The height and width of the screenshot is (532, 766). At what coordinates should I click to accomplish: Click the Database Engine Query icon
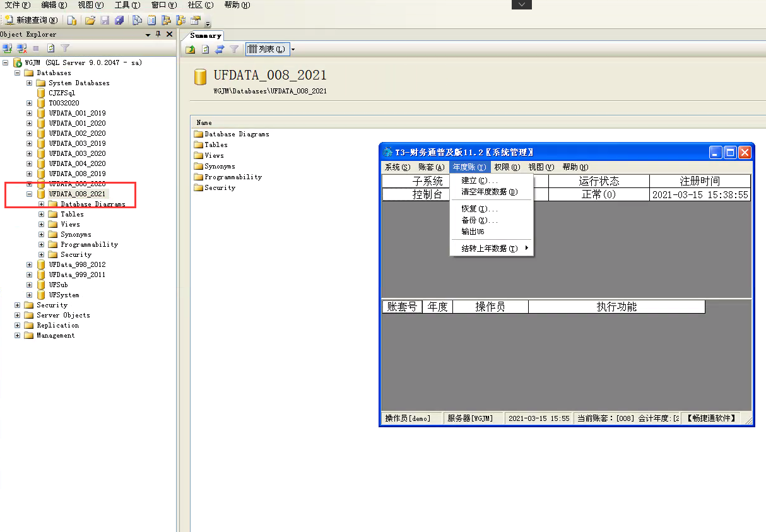[72, 20]
